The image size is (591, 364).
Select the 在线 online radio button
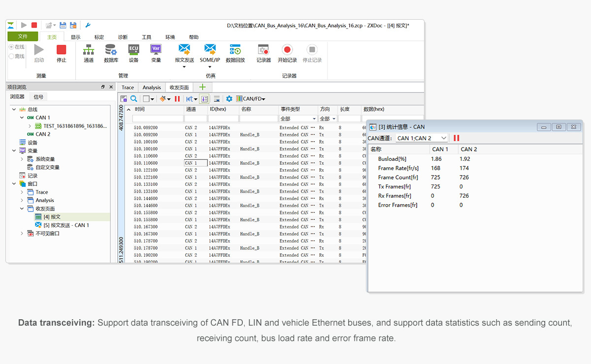click(x=11, y=47)
